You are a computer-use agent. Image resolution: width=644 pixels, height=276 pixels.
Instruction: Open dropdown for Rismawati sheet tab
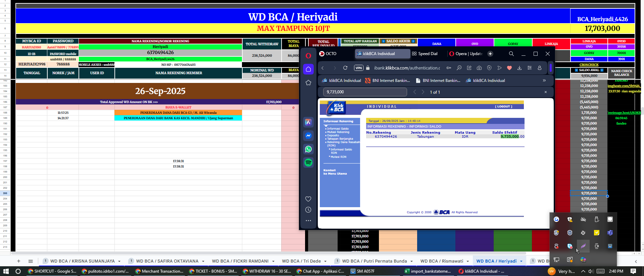point(467,261)
